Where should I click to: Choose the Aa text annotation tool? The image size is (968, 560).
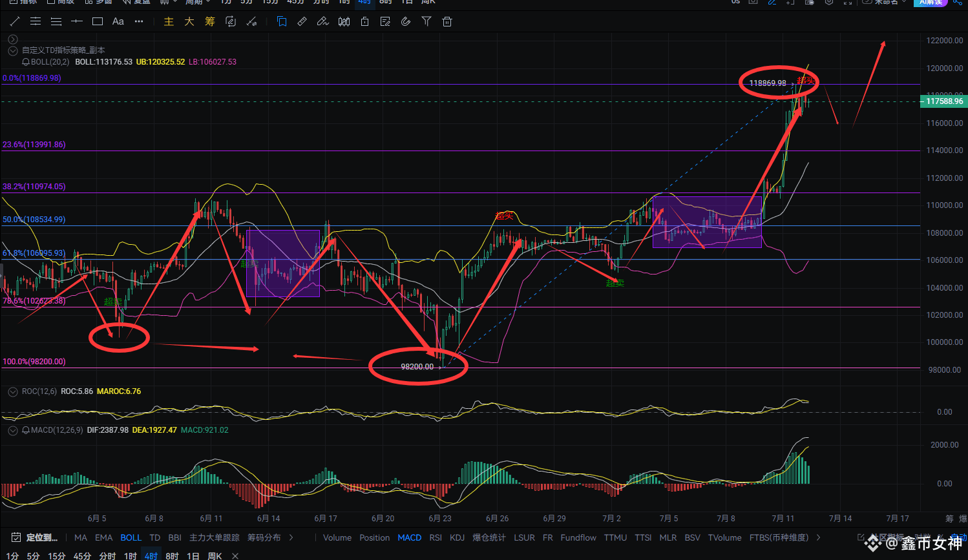[118, 21]
